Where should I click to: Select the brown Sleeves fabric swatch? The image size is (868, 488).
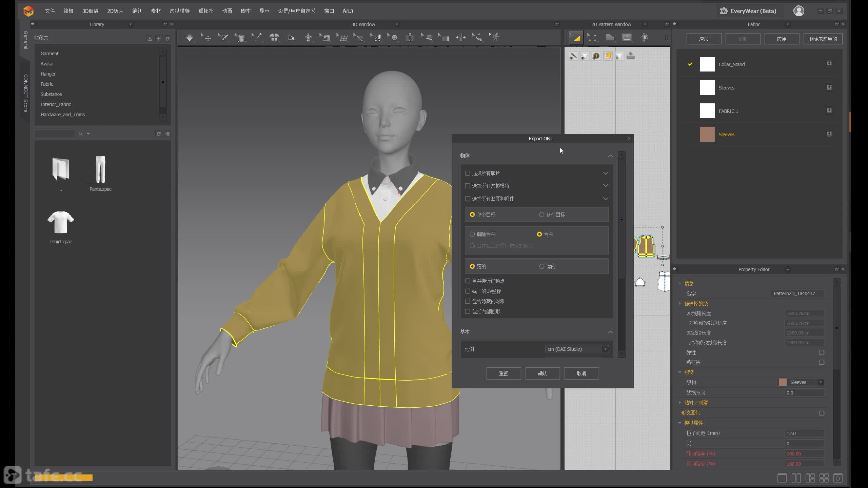[x=707, y=135]
